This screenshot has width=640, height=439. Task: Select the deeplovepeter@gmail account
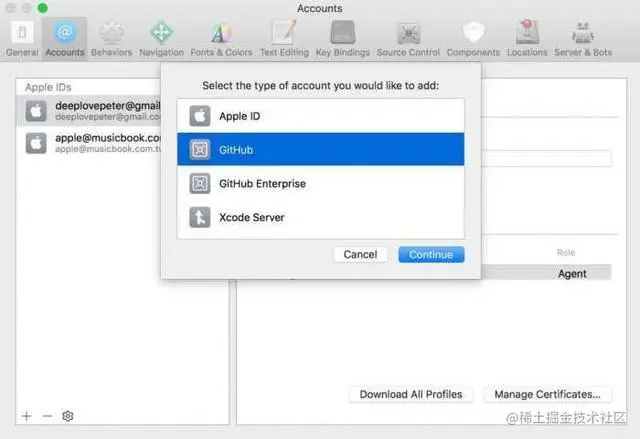click(x=89, y=111)
